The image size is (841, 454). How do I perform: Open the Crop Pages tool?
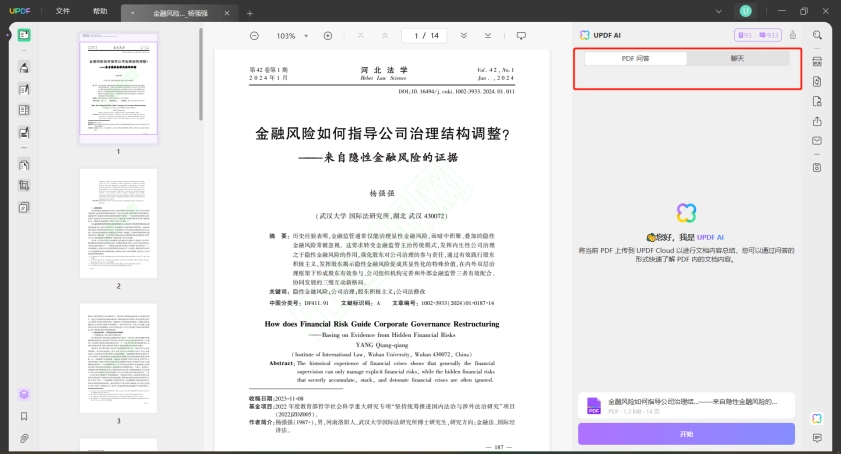[x=24, y=186]
